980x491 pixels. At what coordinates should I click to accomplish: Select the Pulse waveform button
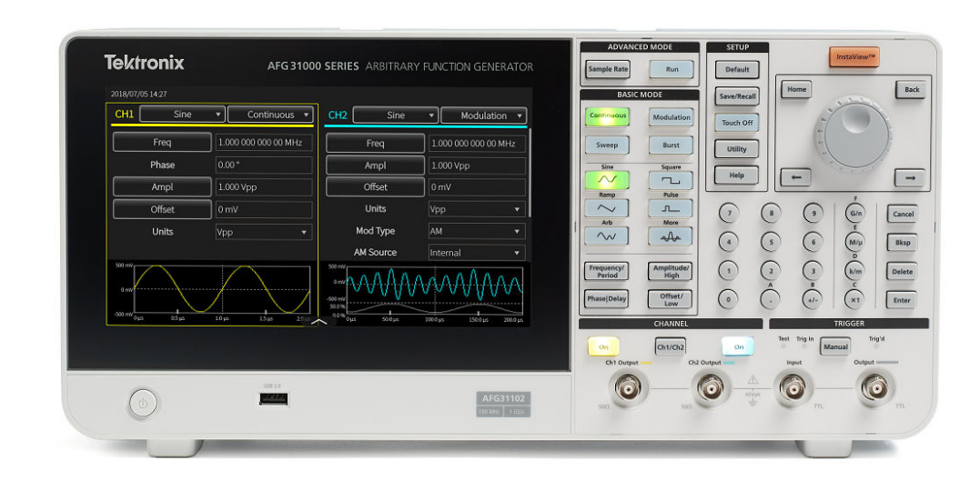pos(671,208)
